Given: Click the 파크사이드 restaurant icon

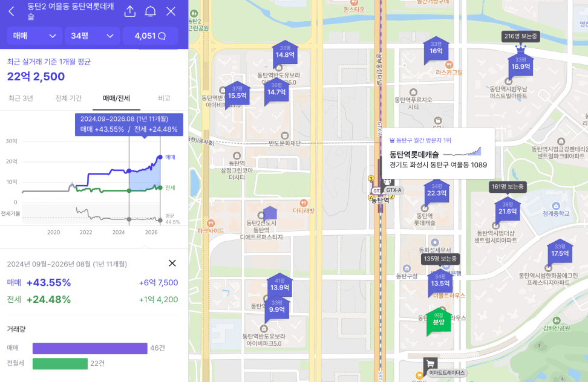Looking at the screenshot, I should click(211, 223).
